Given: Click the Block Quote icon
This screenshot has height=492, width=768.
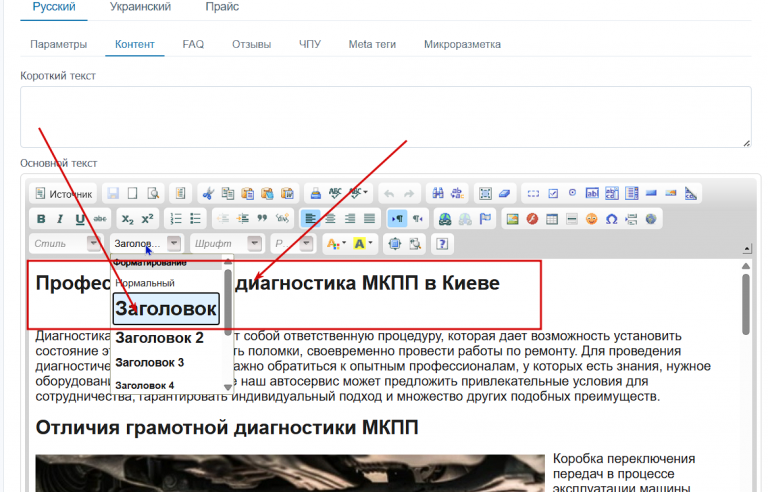Looking at the screenshot, I should pyautogui.click(x=263, y=219).
